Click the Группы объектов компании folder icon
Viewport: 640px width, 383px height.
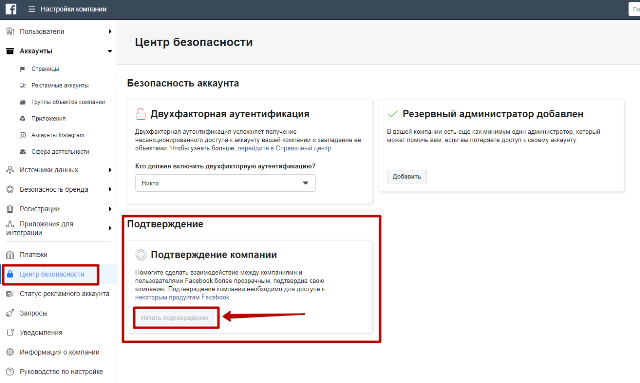[22, 102]
